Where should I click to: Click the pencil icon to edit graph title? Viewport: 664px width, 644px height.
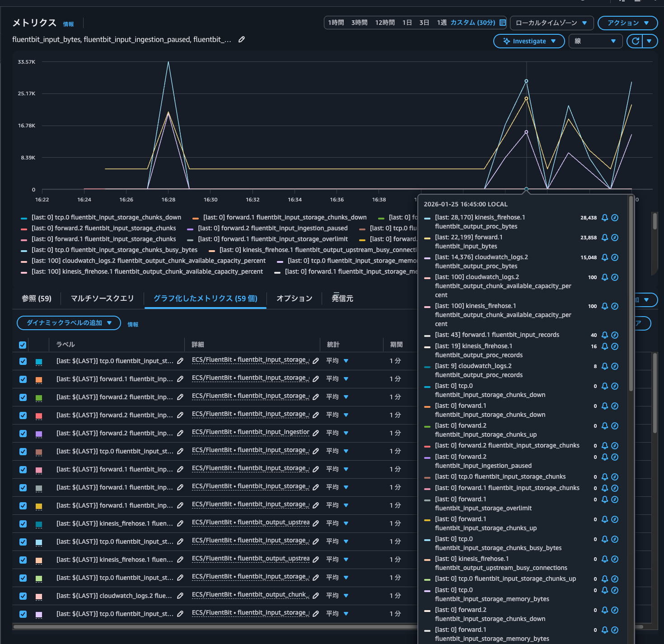pyautogui.click(x=242, y=40)
